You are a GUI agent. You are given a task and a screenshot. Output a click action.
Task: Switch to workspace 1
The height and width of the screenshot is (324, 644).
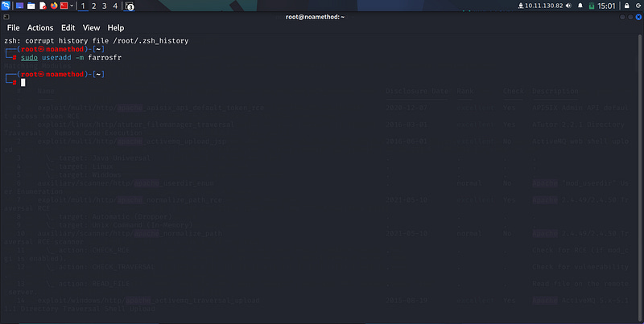83,6
